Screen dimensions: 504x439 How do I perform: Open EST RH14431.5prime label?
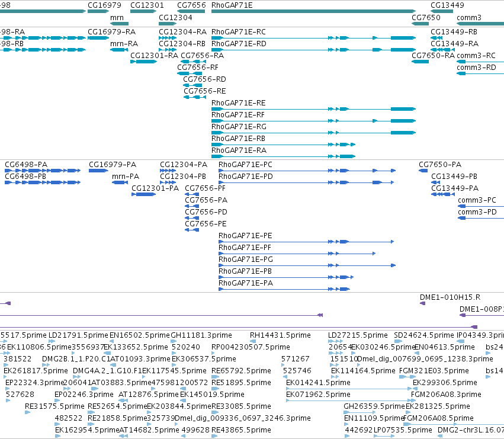280,335
